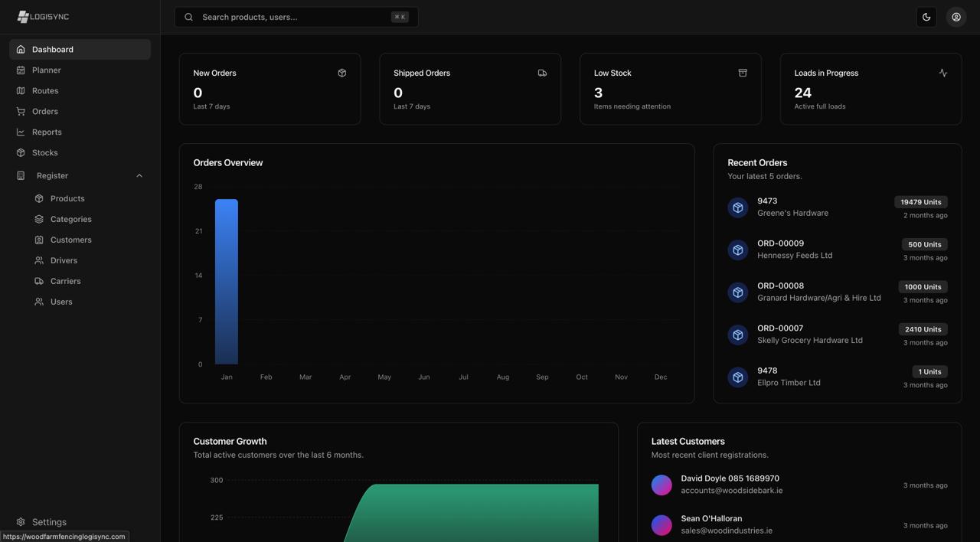
Task: Click the Users people icon
Action: click(x=39, y=302)
